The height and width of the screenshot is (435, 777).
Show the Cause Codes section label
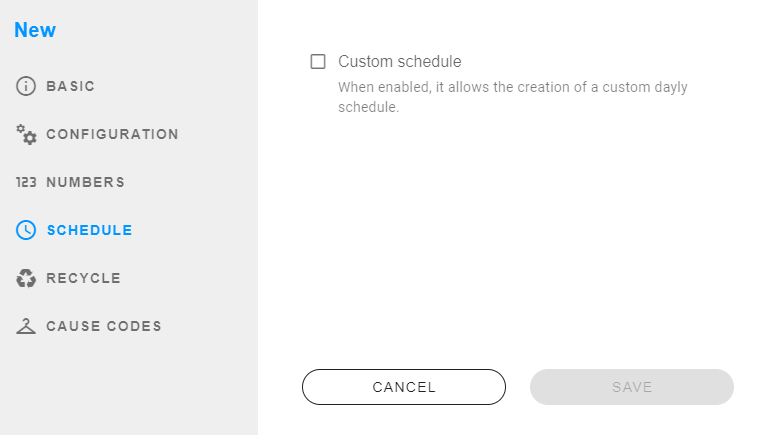103,326
